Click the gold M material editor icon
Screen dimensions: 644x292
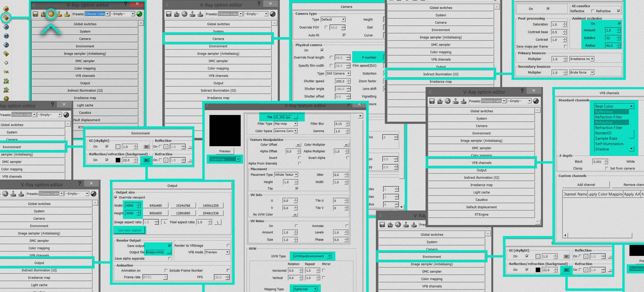coord(6,9)
